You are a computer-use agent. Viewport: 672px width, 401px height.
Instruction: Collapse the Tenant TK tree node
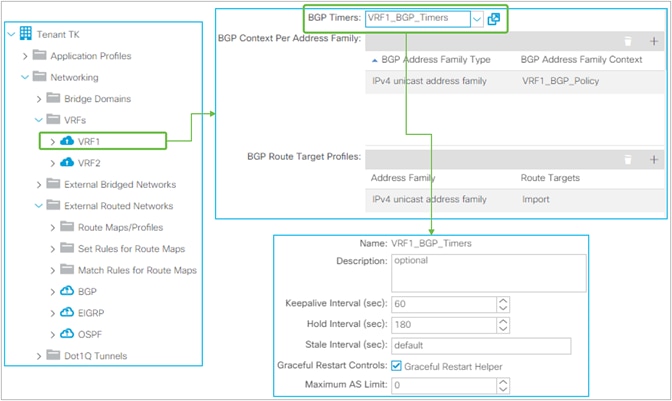(x=12, y=34)
